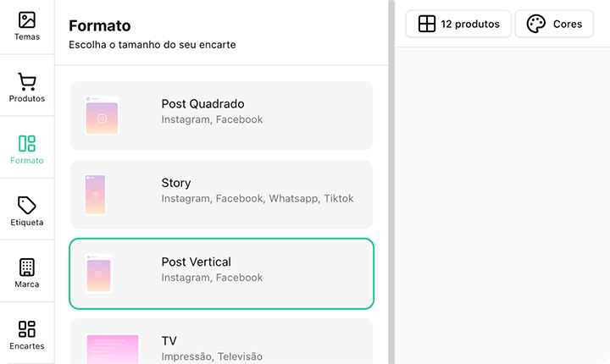Open the Encartes grid icon
610x364 pixels.
point(27,329)
